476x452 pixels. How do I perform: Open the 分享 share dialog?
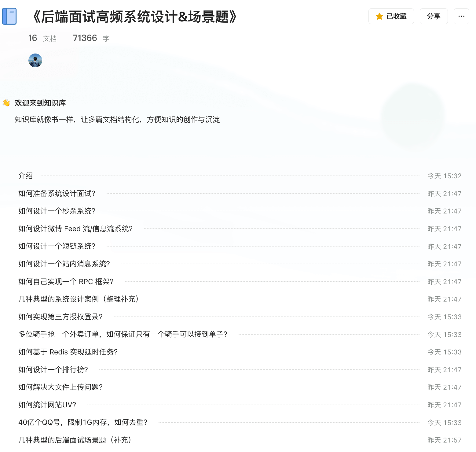(x=434, y=17)
